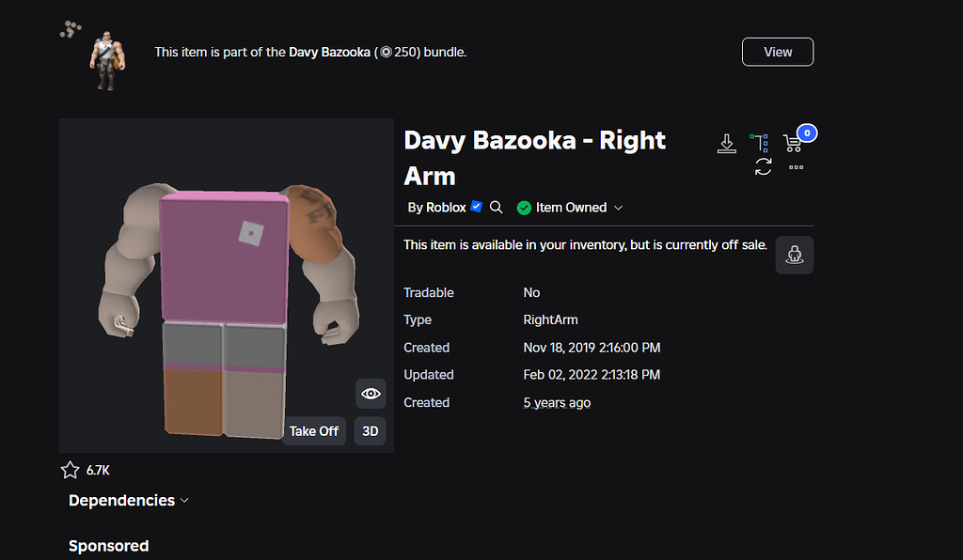The height and width of the screenshot is (560, 963).
Task: Select the Take Off option
Action: click(x=313, y=430)
